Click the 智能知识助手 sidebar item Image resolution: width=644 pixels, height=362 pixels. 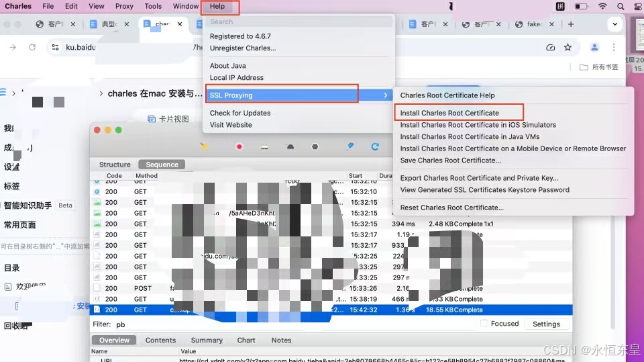(x=28, y=206)
